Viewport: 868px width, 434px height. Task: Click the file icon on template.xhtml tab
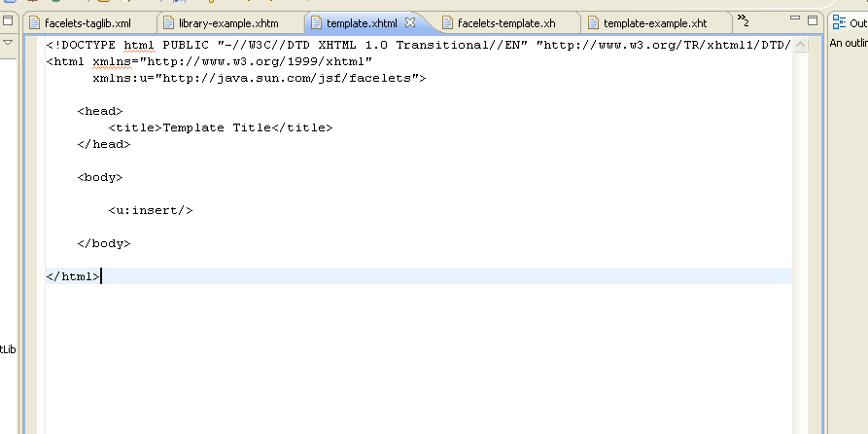click(x=316, y=21)
